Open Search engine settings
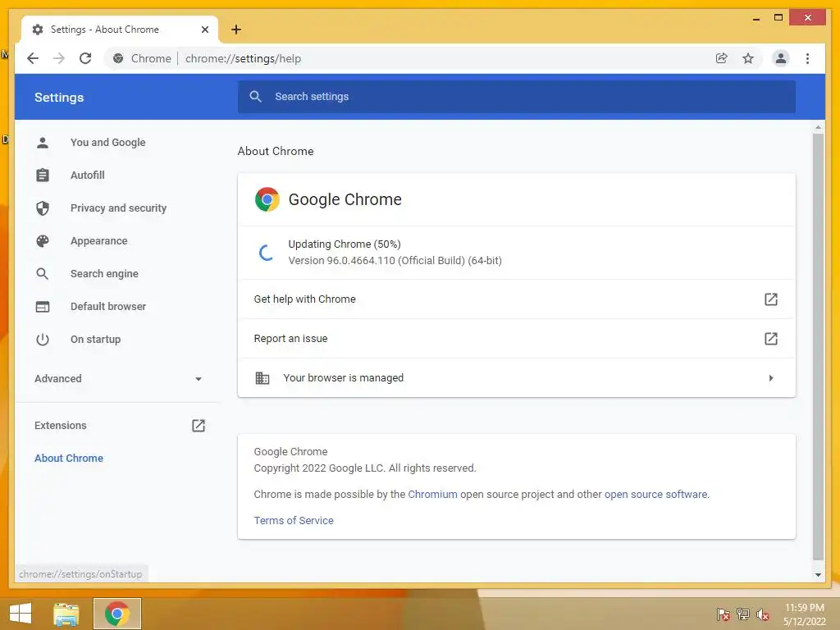840x630 pixels. pyautogui.click(x=104, y=274)
